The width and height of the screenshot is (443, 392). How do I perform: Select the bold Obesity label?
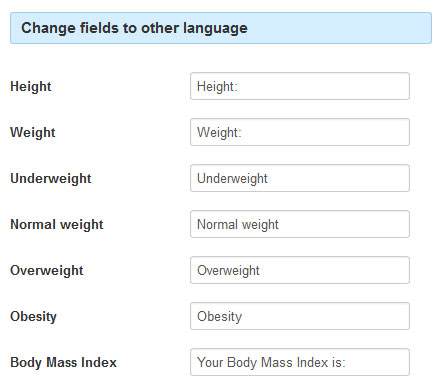(33, 317)
